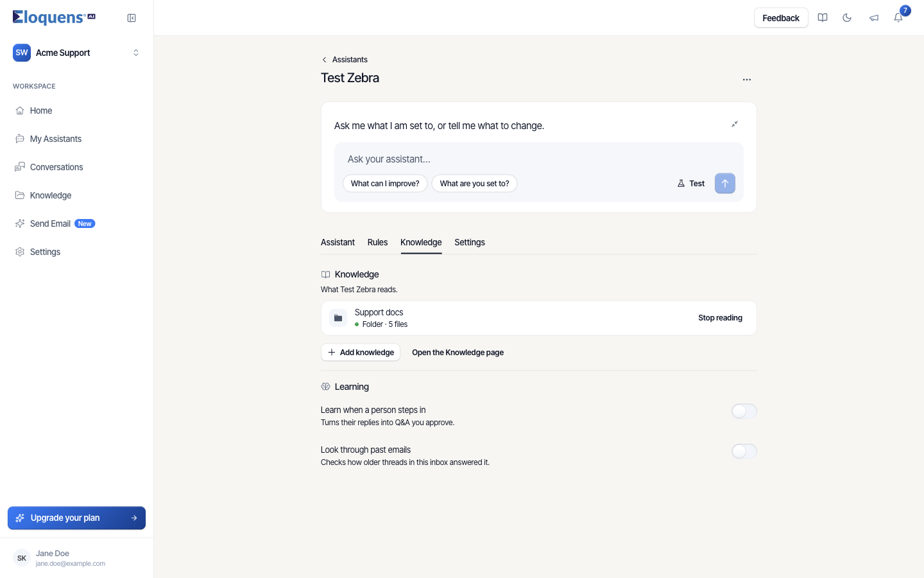The width and height of the screenshot is (924, 578).
Task: Open the Knowledge page link
Action: pos(458,353)
